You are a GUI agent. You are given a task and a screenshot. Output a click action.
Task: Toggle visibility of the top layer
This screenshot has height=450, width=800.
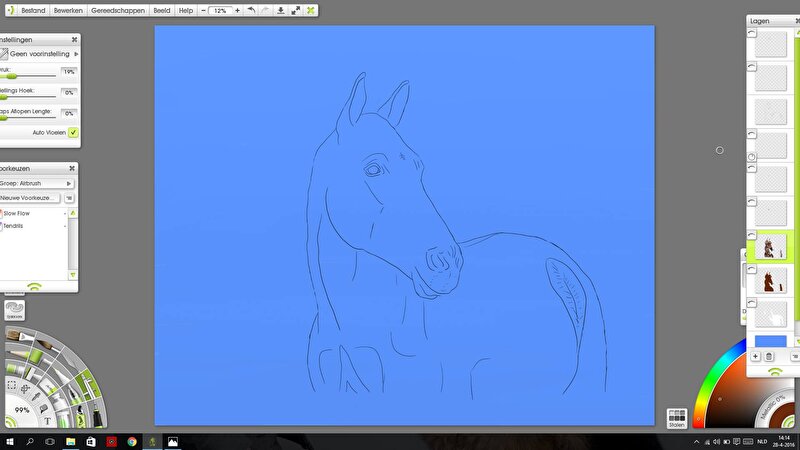[752, 32]
